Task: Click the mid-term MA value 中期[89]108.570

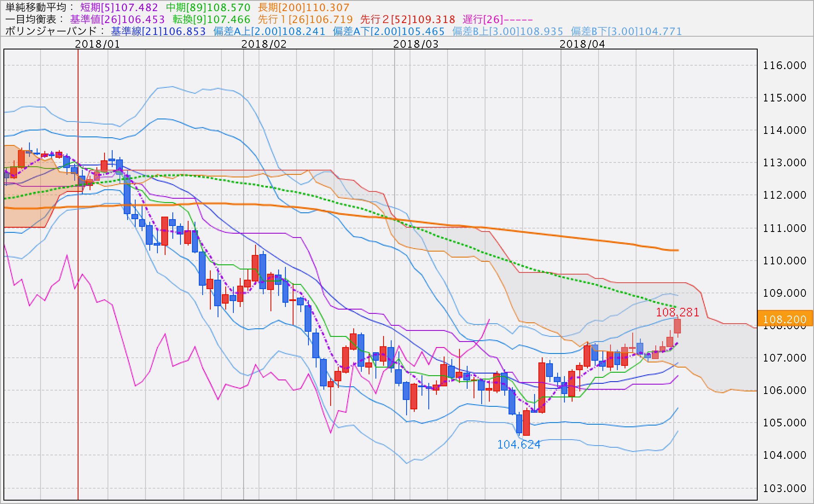Action: 208,7
